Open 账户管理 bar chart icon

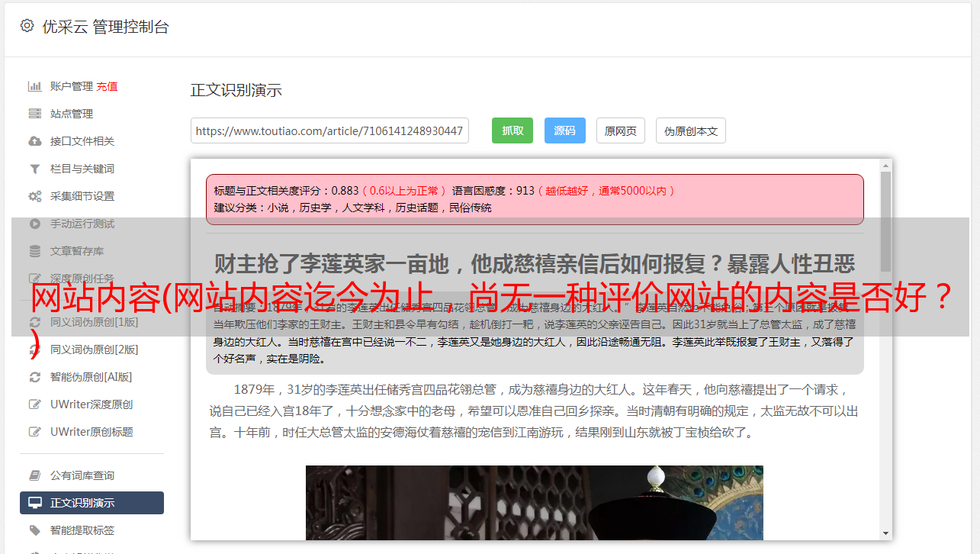pos(34,86)
